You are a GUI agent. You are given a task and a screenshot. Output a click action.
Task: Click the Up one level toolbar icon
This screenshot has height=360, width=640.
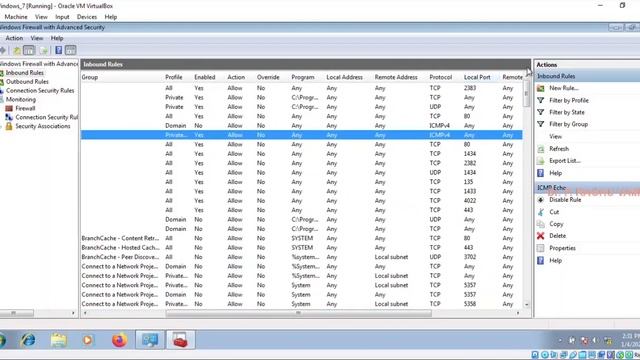[x=17, y=51]
